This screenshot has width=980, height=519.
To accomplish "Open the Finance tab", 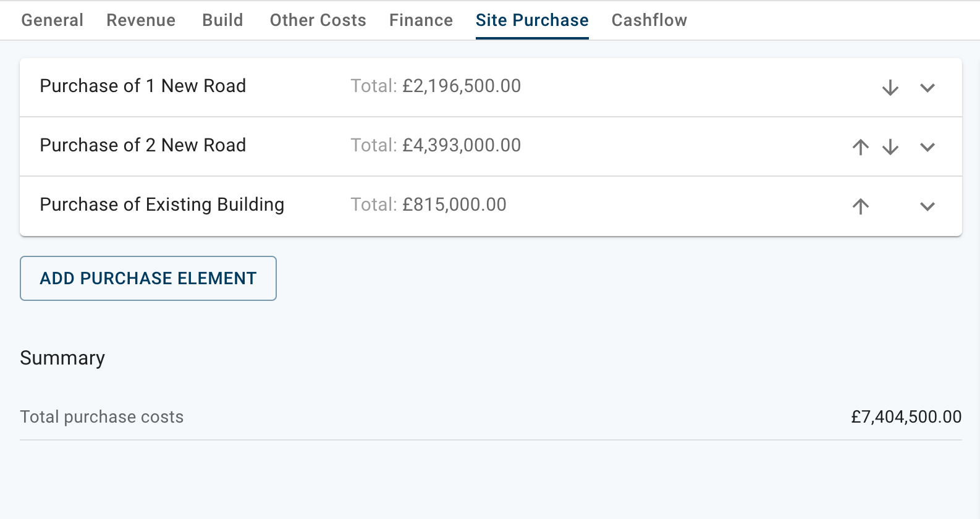I will pyautogui.click(x=421, y=20).
